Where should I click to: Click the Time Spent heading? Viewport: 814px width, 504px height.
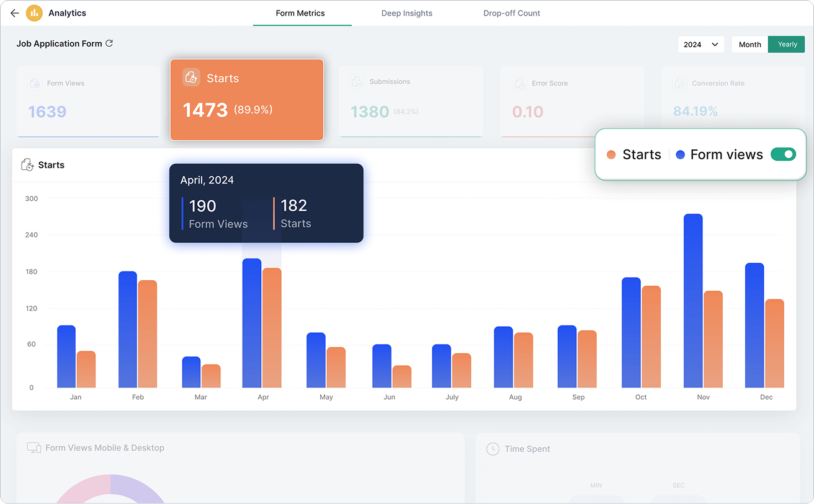pyautogui.click(x=527, y=449)
